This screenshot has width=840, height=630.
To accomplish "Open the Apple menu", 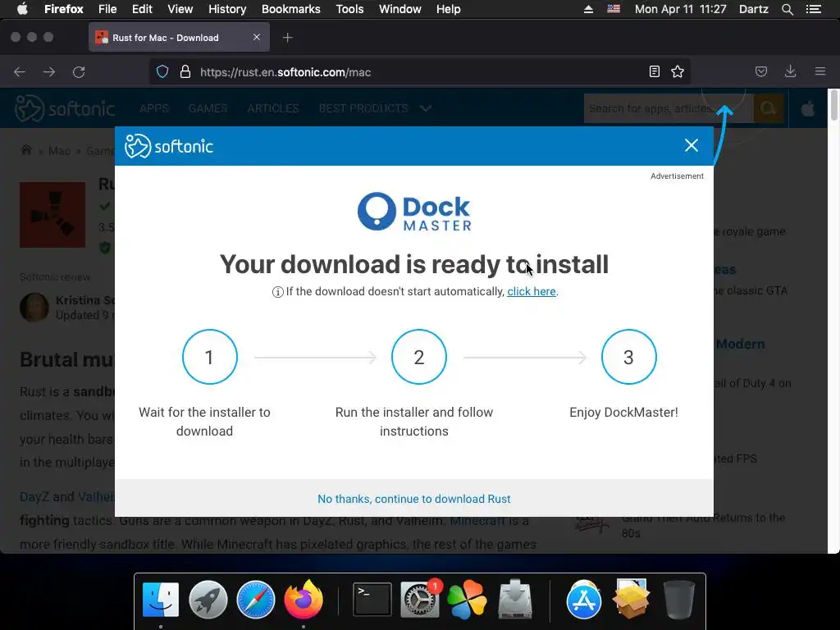I will tap(22, 9).
